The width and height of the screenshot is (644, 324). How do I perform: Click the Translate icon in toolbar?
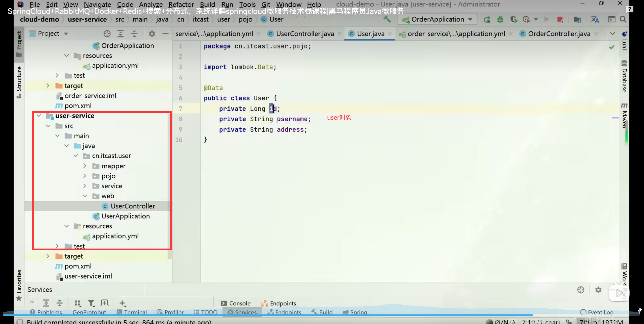[595, 19]
